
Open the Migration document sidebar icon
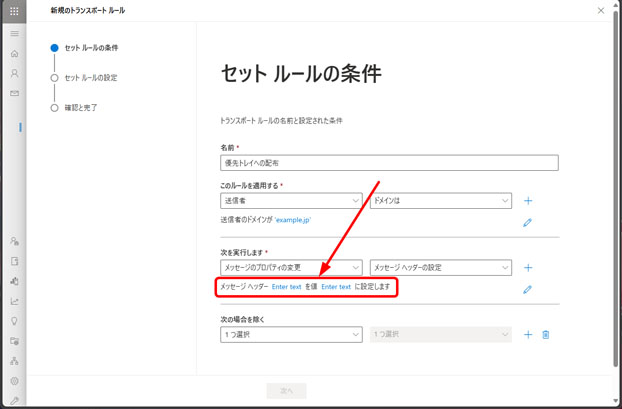pyautogui.click(x=14, y=261)
